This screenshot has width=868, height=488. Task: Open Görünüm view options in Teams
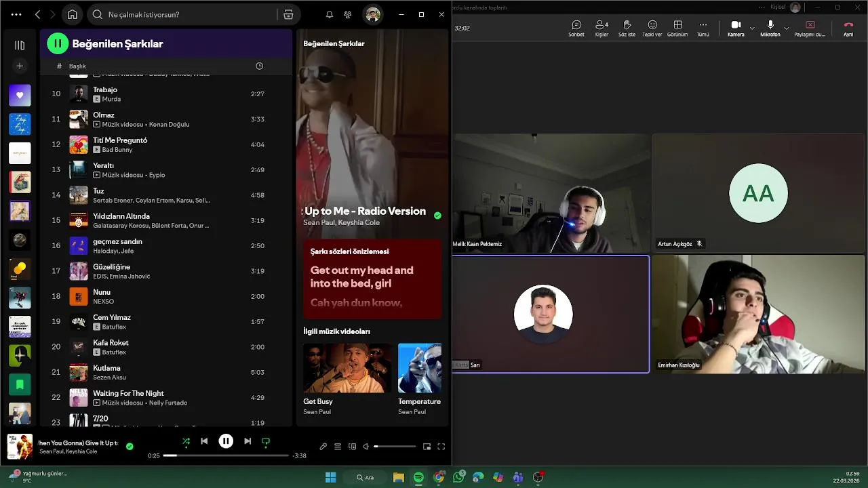[x=677, y=28]
